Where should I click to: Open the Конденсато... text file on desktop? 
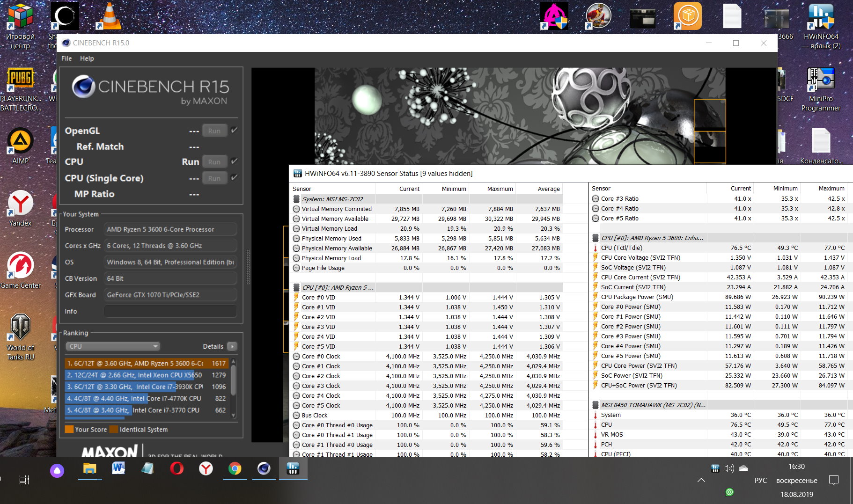(x=821, y=146)
